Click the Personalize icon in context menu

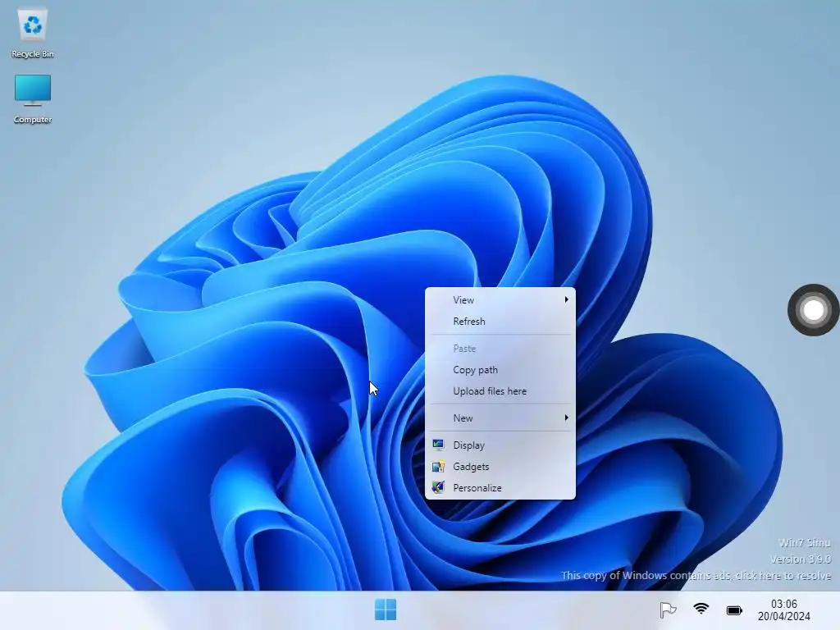pos(438,487)
